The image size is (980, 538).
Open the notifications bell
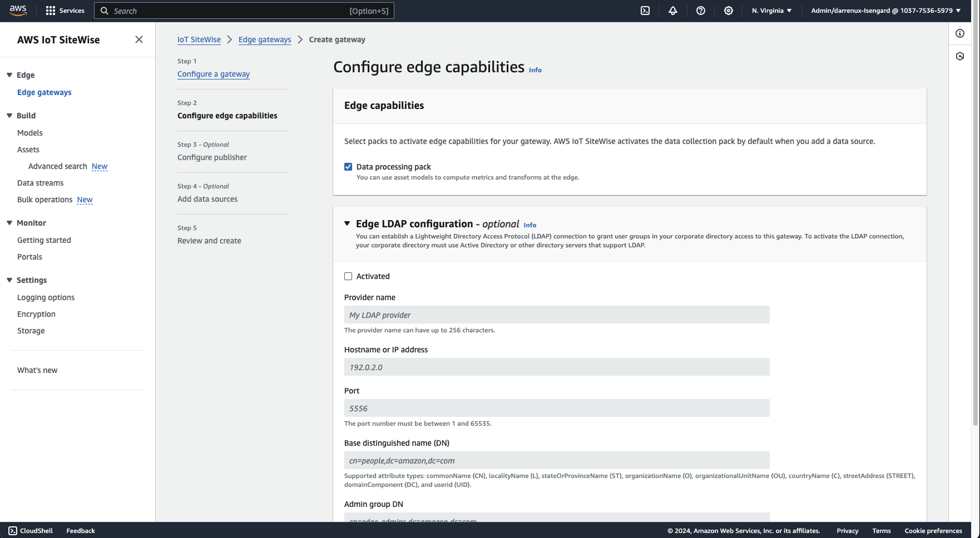[672, 11]
